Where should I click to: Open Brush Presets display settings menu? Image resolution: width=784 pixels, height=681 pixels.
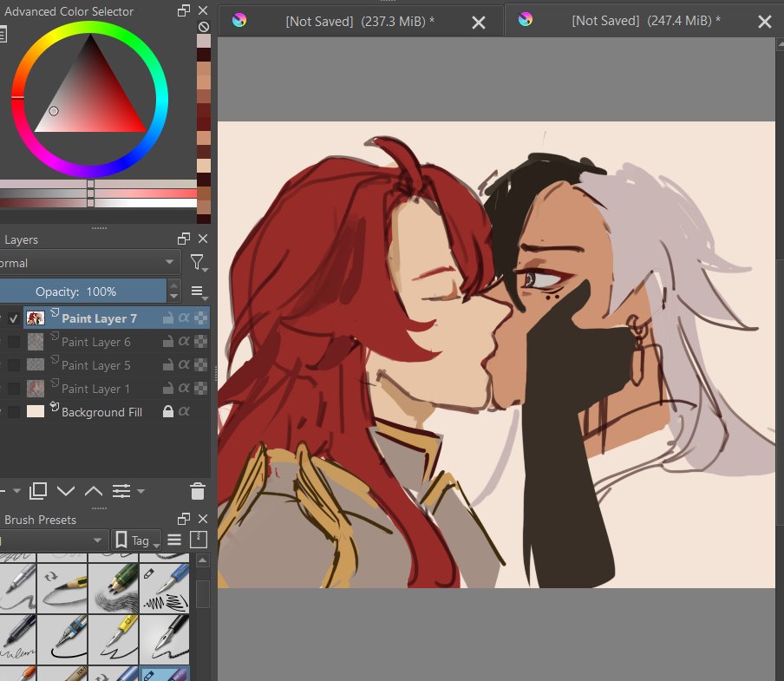pyautogui.click(x=174, y=540)
